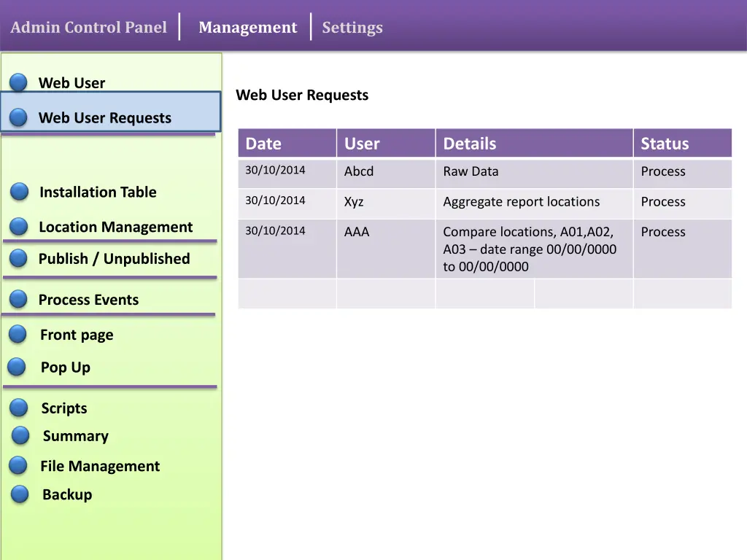Select the Aggregate report locations details cell

pyautogui.click(x=521, y=202)
